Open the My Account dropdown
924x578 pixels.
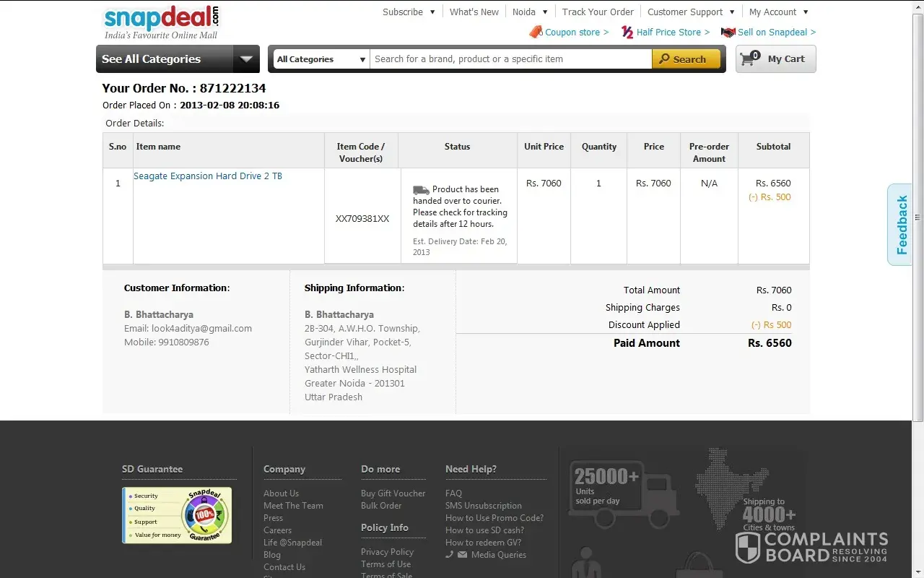click(x=779, y=12)
